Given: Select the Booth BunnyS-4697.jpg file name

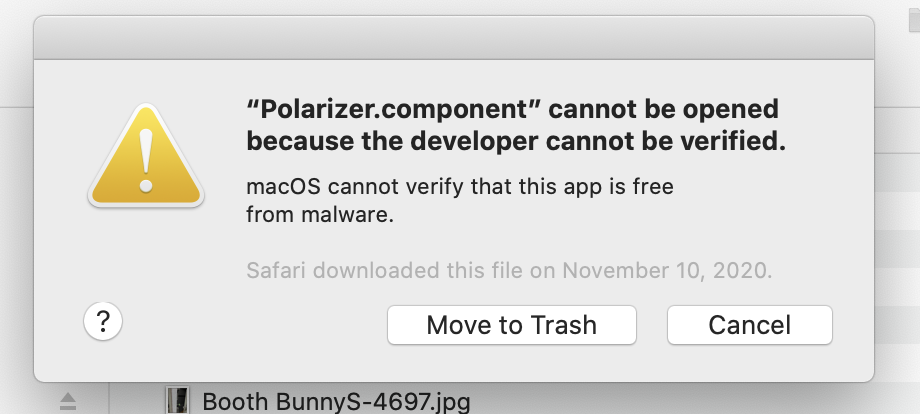Looking at the screenshot, I should click(336, 402).
